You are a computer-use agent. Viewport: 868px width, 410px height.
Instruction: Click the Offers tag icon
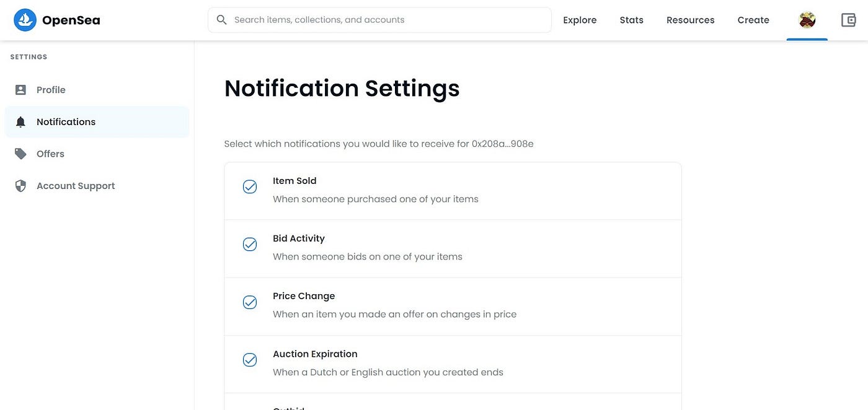pyautogui.click(x=20, y=154)
